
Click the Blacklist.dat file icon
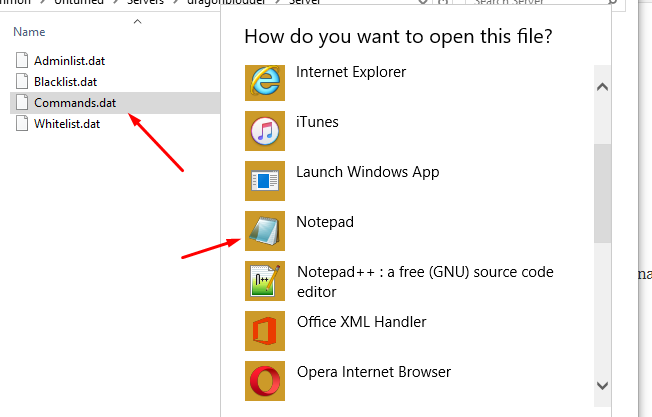(x=22, y=81)
